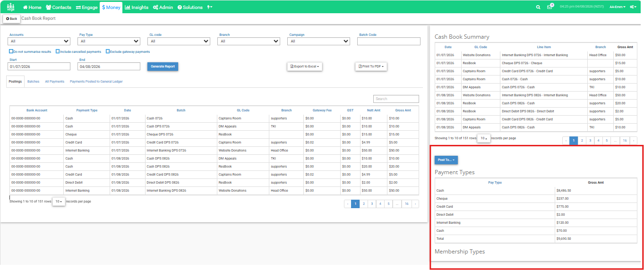
Task: Sort postings by Batch column header
Action: (181, 110)
